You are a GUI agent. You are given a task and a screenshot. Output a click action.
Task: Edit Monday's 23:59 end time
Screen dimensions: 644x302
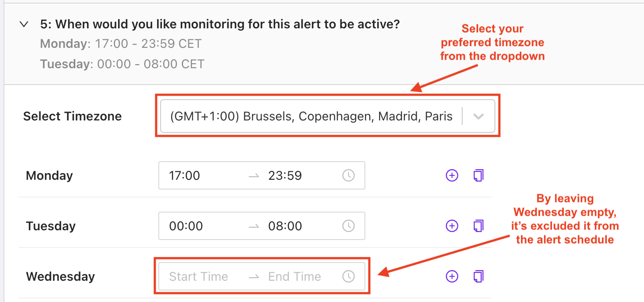point(285,176)
